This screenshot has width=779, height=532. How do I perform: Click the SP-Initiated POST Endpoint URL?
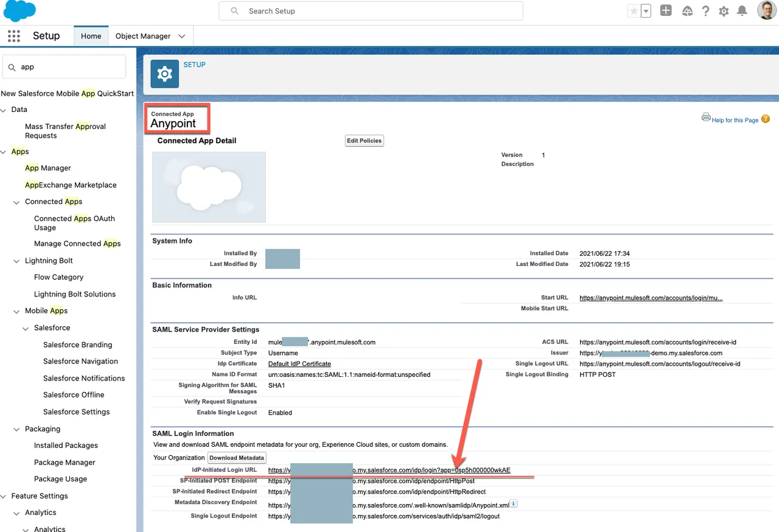pos(371,481)
